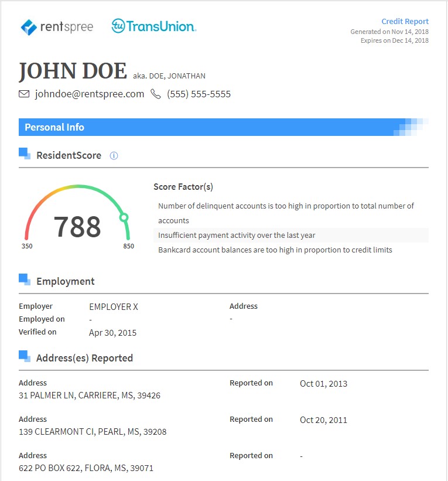Click the Personal Info section banner
Viewport: 448px width, 481px height.
click(x=224, y=127)
